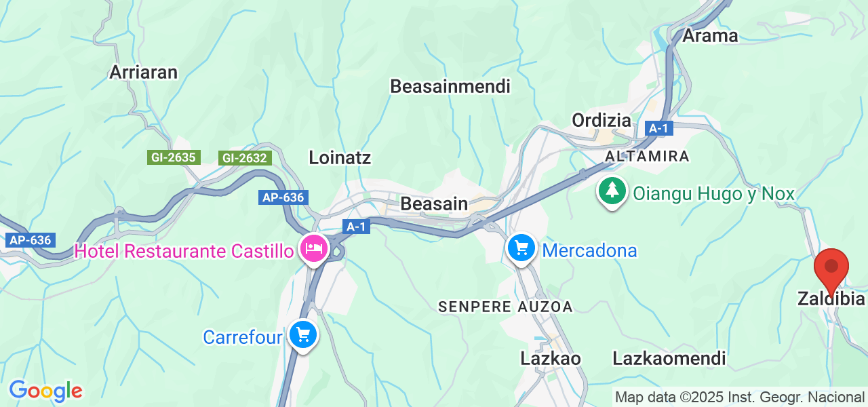868x407 pixels.
Task: Select the Mercadona shopping cart marker
Action: [x=521, y=249]
